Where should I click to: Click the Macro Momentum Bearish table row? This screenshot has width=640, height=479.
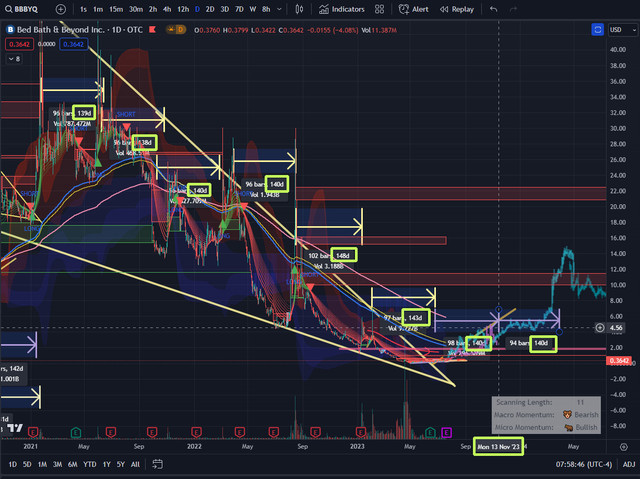pos(546,415)
